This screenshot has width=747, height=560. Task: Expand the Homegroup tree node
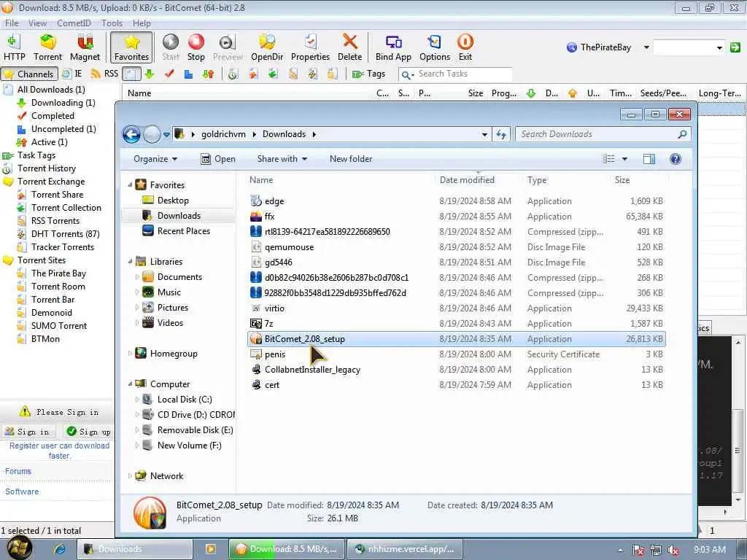coord(130,354)
